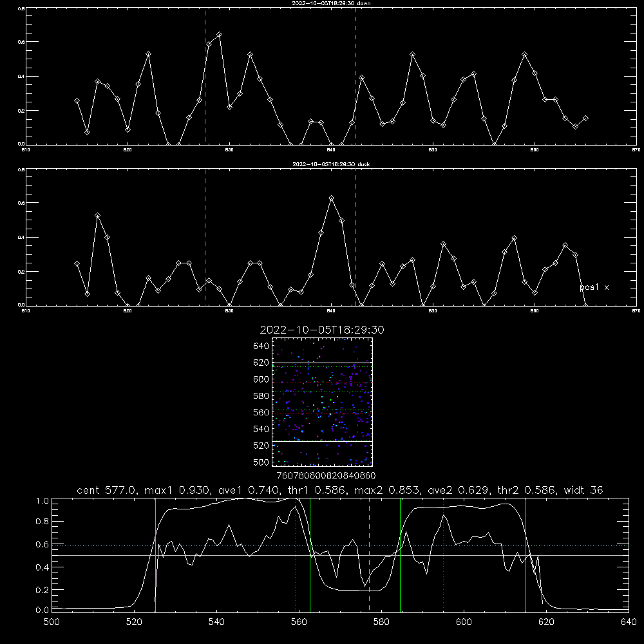Click the 'ave2 0.629' value

(x=460, y=490)
